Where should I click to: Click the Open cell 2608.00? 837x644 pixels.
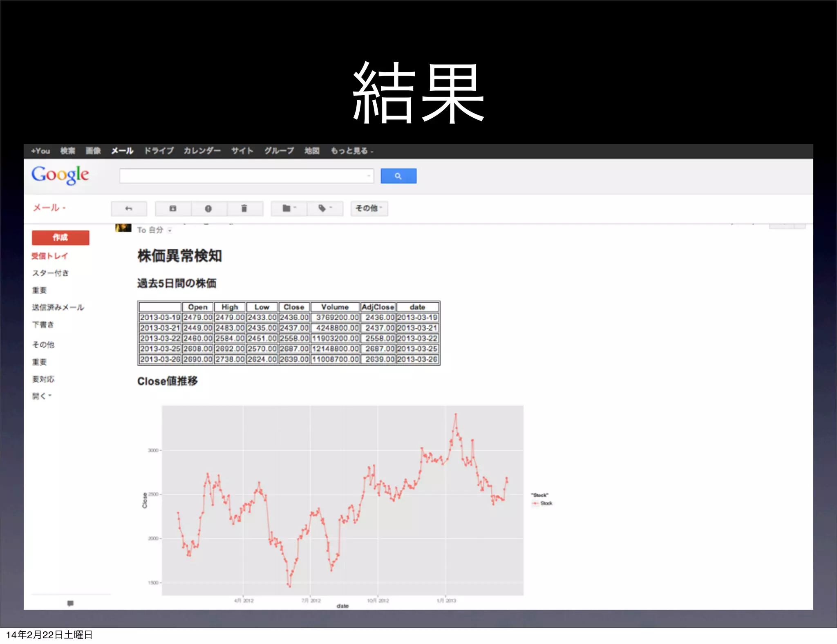[x=198, y=349]
